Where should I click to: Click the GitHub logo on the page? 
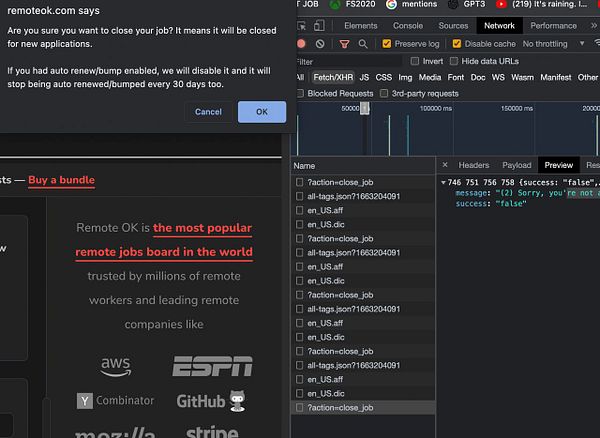pos(211,401)
